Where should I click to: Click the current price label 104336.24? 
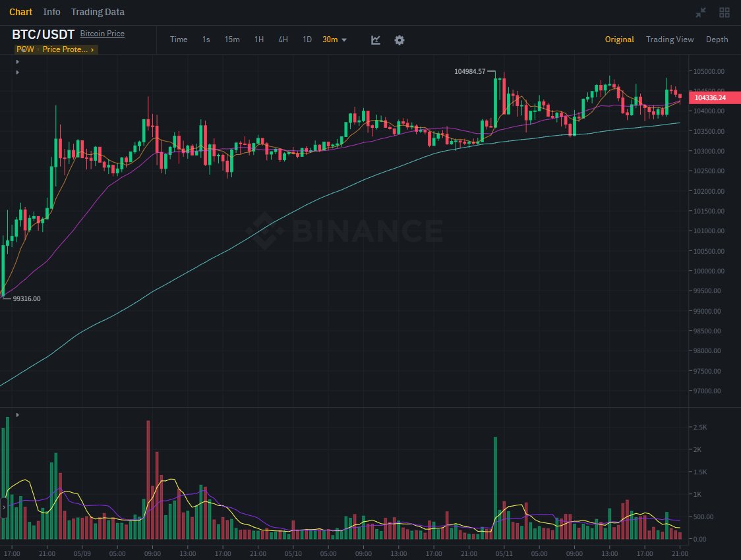click(x=715, y=98)
